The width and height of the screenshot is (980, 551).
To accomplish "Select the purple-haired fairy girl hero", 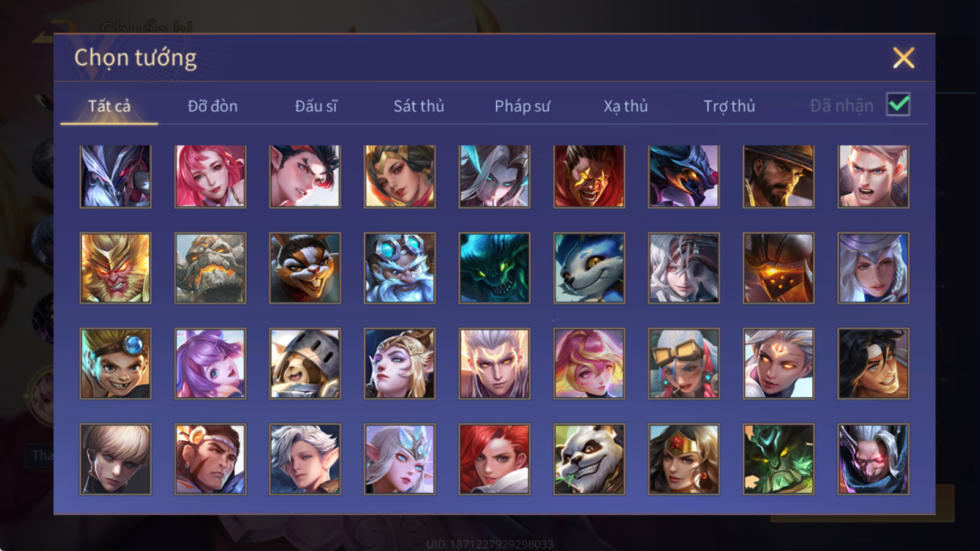I will pyautogui.click(x=210, y=364).
